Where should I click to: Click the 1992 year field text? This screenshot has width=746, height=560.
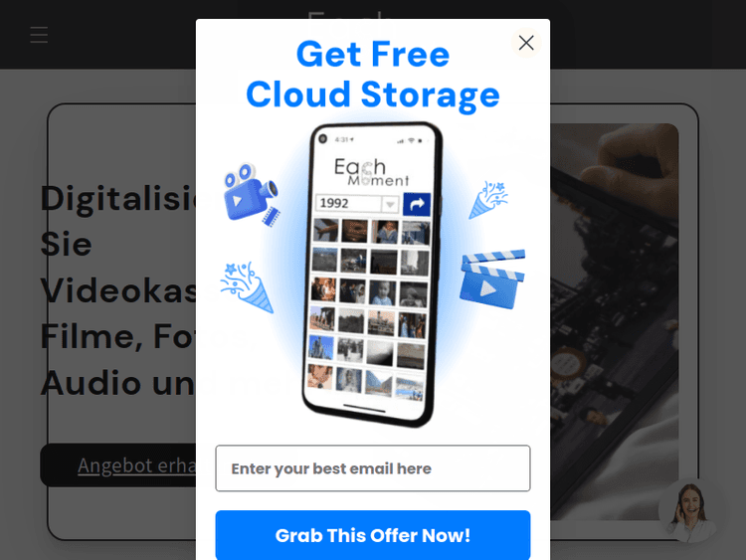coord(334,203)
